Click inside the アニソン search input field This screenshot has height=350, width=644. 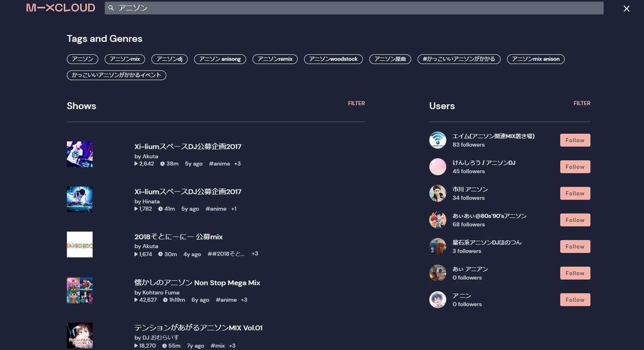click(215, 8)
